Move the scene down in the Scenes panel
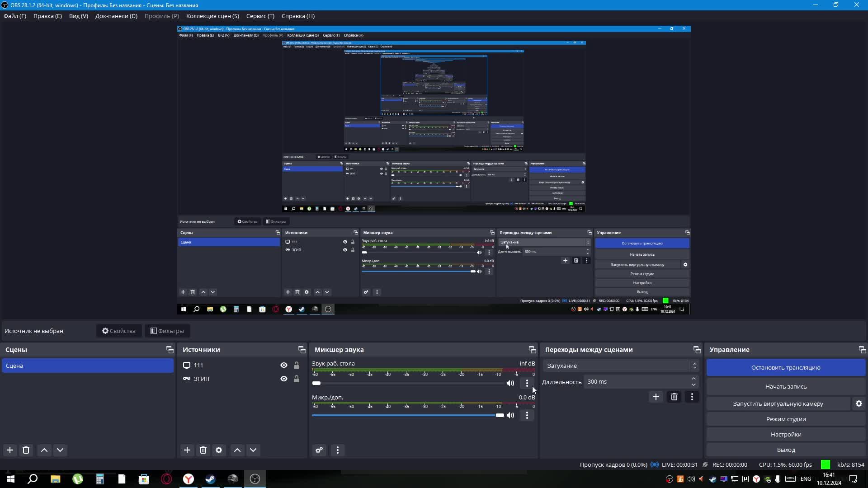 pos(60,450)
